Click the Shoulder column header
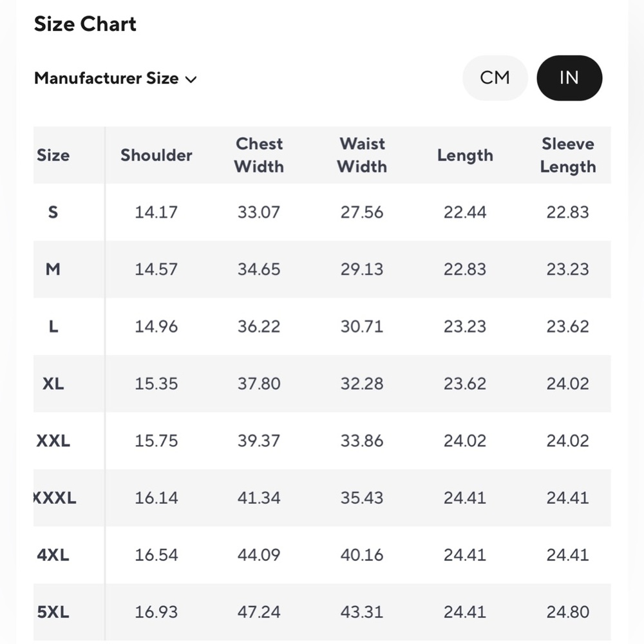This screenshot has width=644, height=644. coord(156,155)
